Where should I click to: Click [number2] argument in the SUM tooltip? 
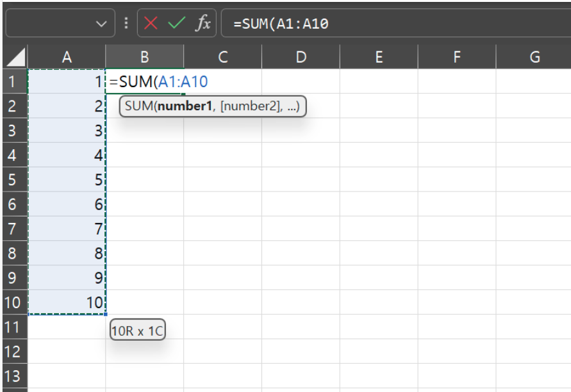(x=251, y=106)
